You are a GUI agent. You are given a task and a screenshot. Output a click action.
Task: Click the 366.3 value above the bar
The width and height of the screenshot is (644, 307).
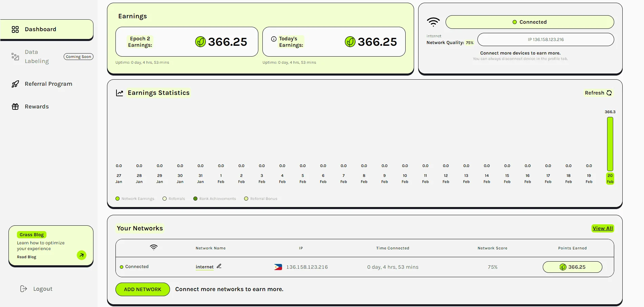click(610, 112)
